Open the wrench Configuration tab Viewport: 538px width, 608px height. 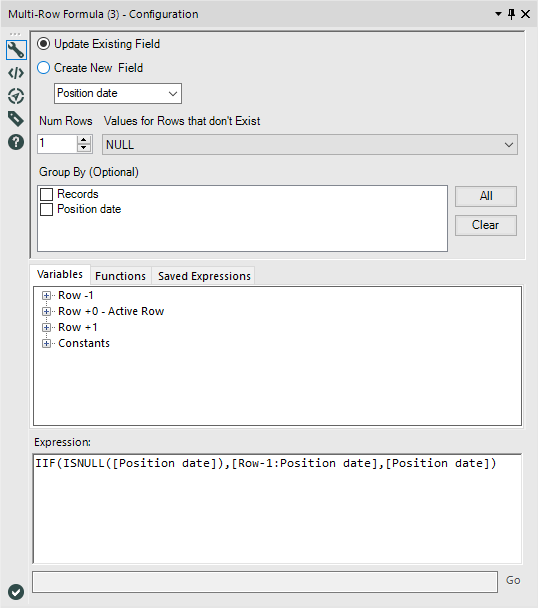pos(16,50)
